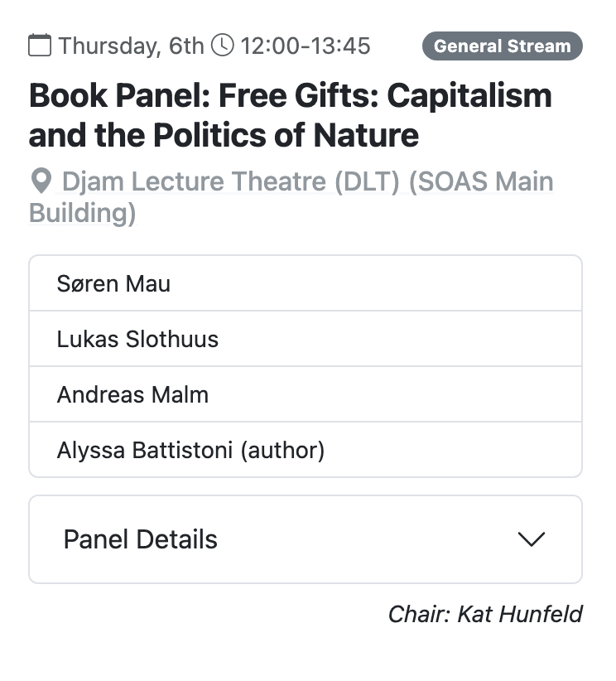
Task: Click the "Chair:" label text
Action: click(419, 614)
